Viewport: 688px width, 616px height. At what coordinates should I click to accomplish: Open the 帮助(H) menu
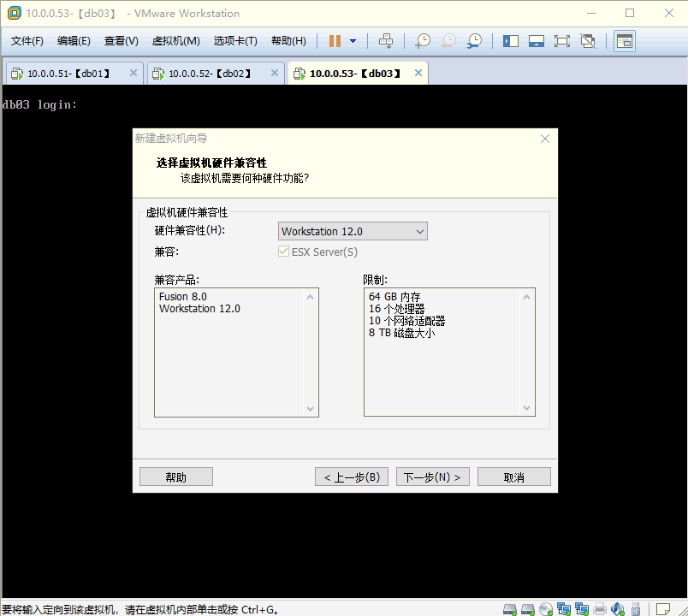(x=288, y=41)
